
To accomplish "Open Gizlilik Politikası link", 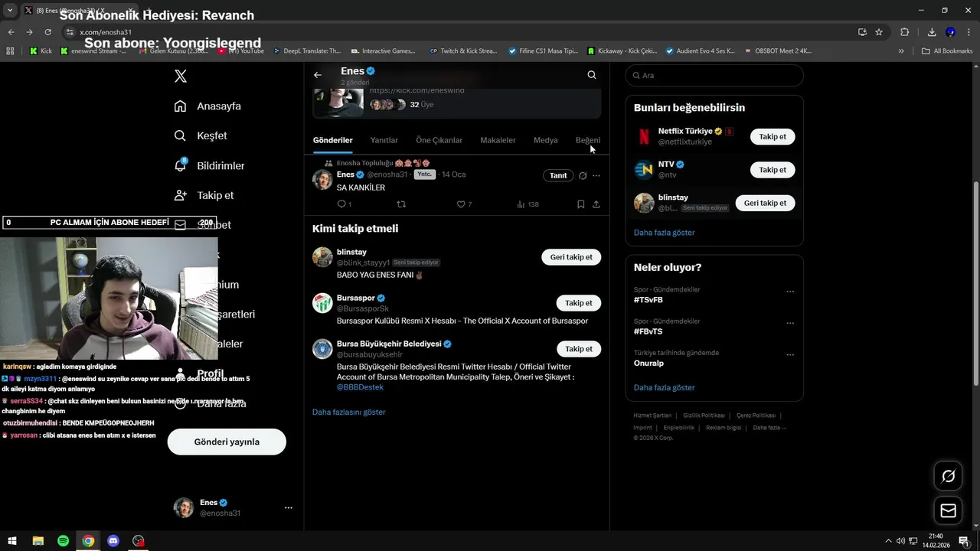I will [x=704, y=416].
